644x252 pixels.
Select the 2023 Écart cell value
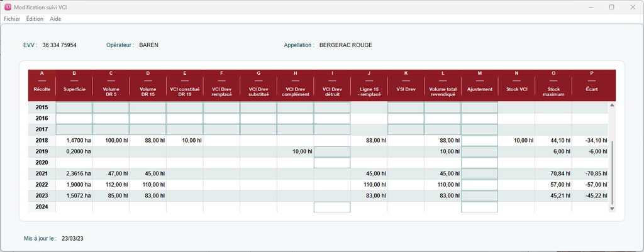592,196
